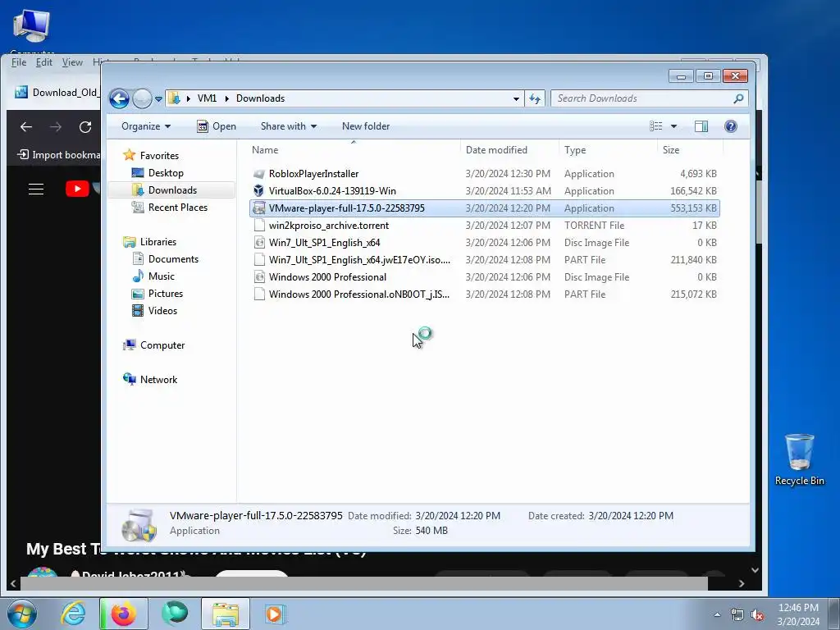Reload page in Firefox window
The image size is (840, 630).
[85, 127]
